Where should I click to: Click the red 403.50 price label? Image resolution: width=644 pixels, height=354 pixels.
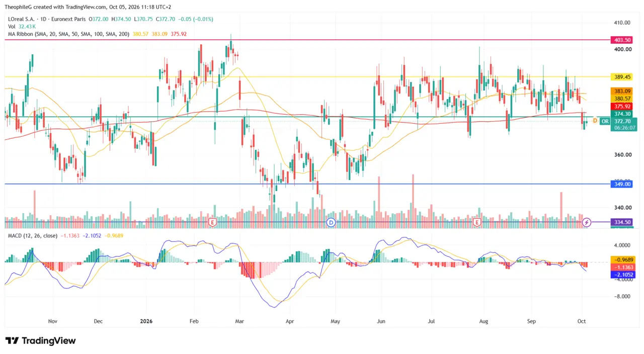(x=621, y=40)
